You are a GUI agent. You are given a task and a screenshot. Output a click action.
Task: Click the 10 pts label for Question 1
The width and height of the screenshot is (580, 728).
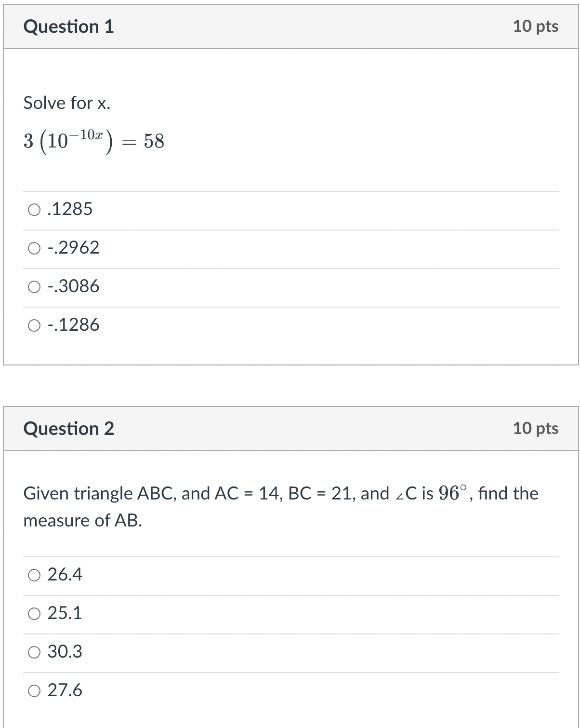coord(536,27)
